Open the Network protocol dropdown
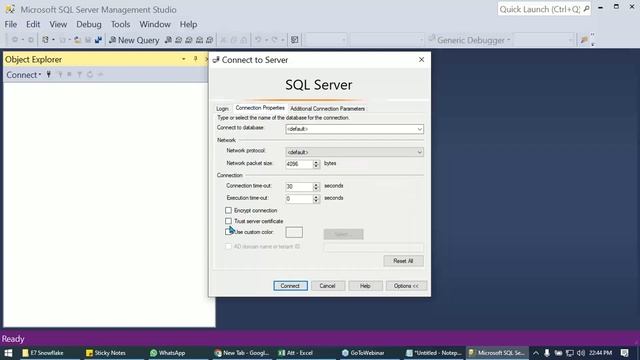640x360 pixels. click(x=419, y=152)
